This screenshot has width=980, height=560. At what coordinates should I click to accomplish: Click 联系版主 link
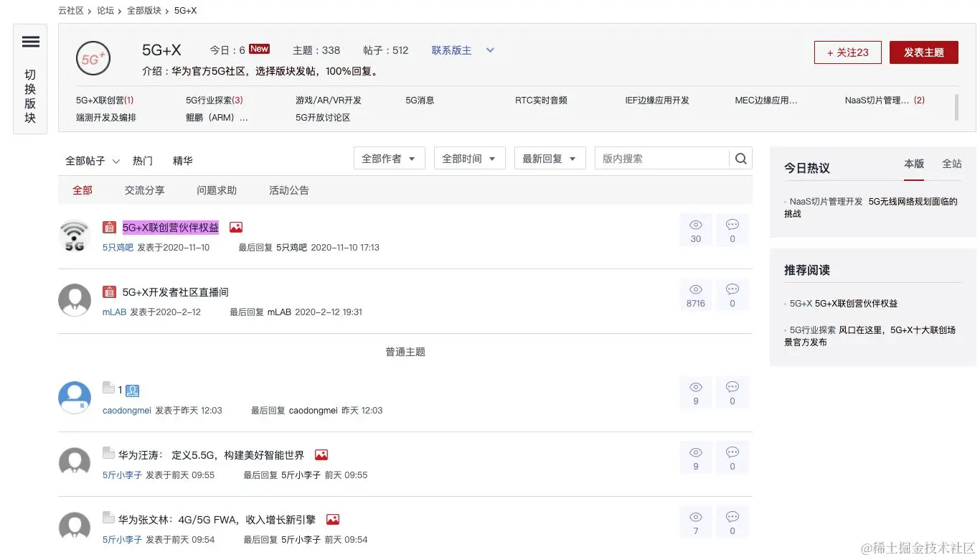click(451, 50)
